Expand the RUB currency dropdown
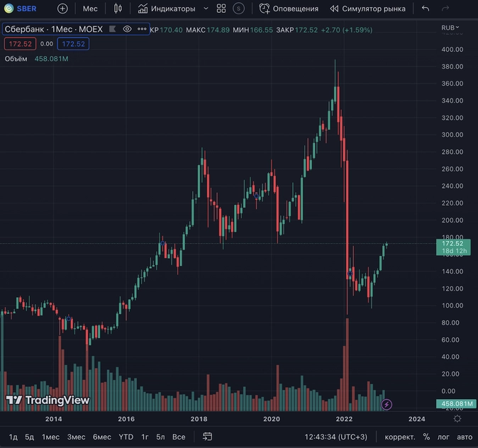The width and height of the screenshot is (478, 448). (x=450, y=28)
